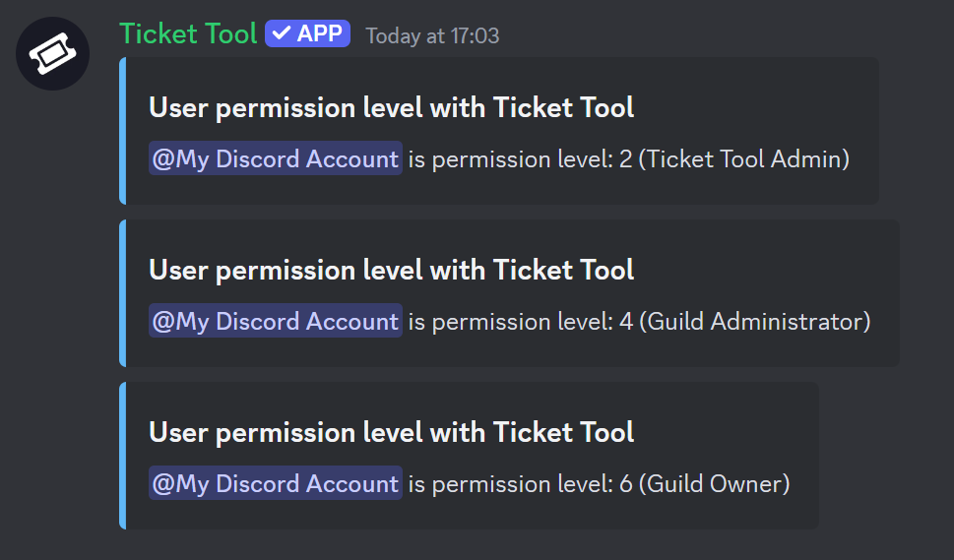
Task: Click the title of Ticket Tool Admin embed
Action: coord(391,107)
